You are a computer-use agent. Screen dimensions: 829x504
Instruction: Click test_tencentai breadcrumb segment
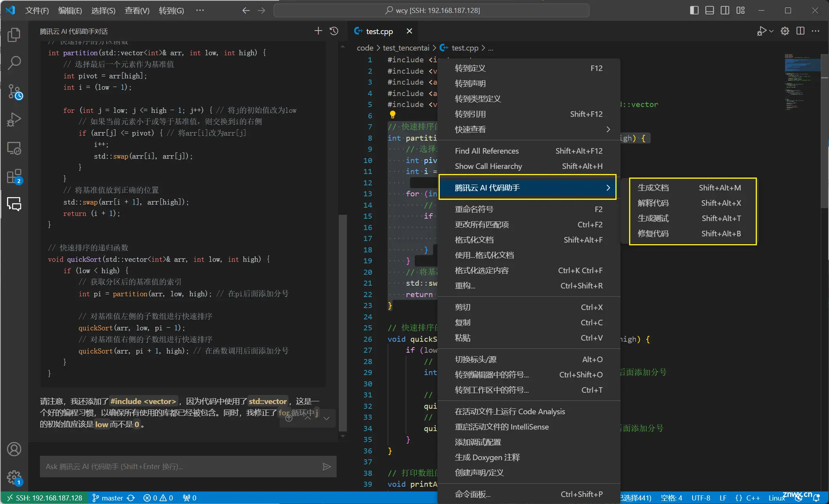(x=406, y=48)
